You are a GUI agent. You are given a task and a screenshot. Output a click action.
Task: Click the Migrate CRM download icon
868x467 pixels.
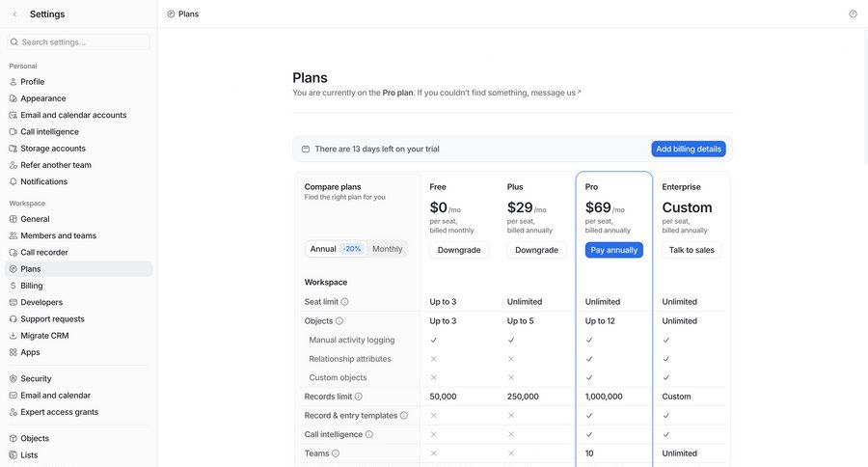[x=14, y=336]
